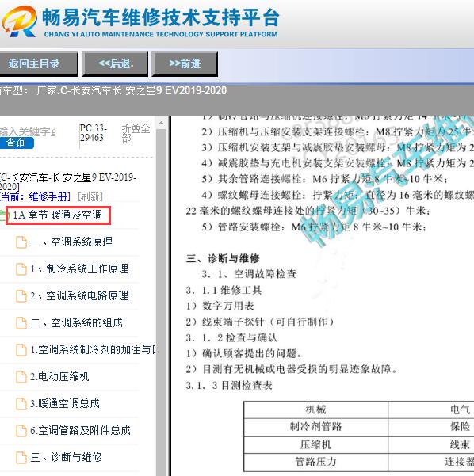
Task: Click the 制冷剂管路 table cell
Action: click(x=315, y=427)
